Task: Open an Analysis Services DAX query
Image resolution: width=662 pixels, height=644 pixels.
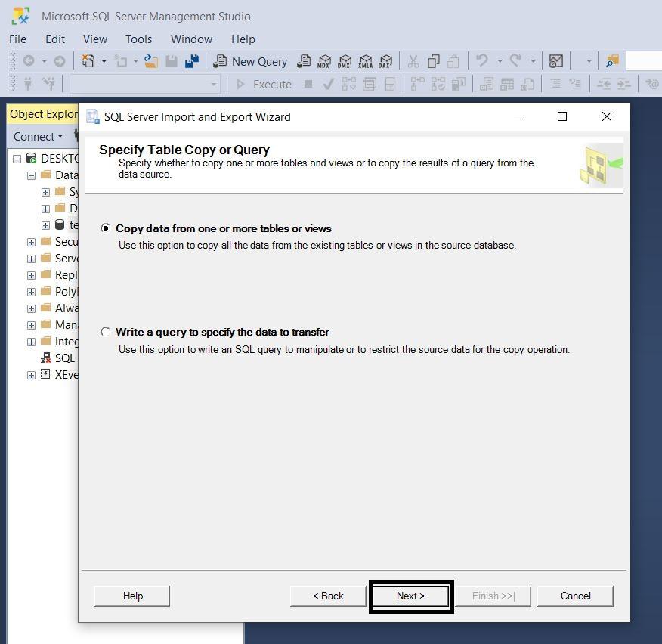Action: click(385, 62)
